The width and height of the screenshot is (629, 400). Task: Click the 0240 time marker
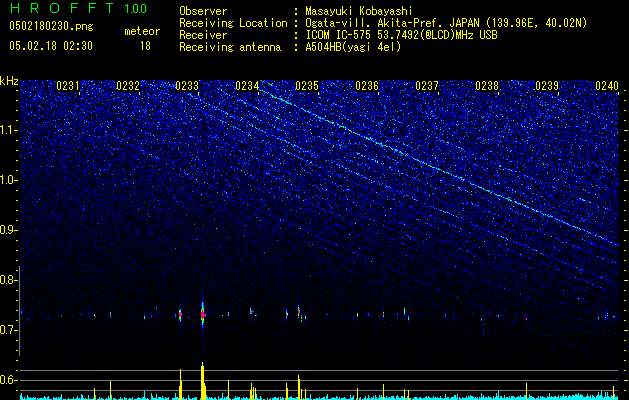[x=607, y=86]
